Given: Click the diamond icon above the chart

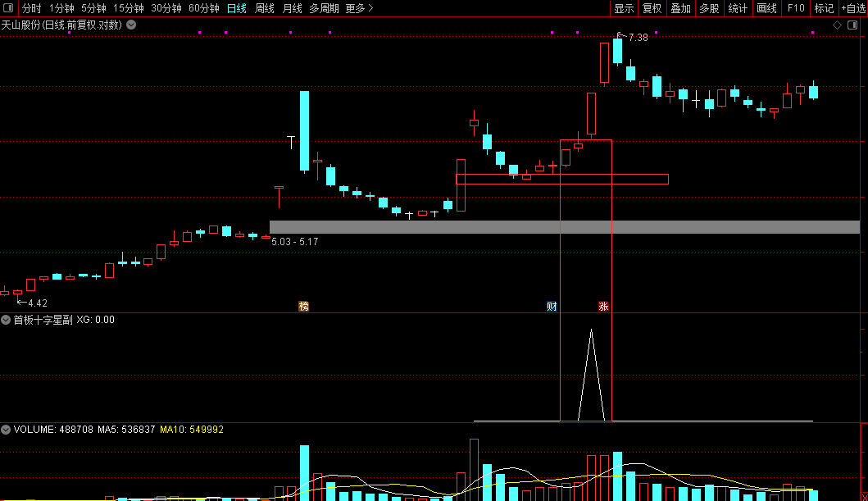Looking at the screenshot, I should click(837, 25).
